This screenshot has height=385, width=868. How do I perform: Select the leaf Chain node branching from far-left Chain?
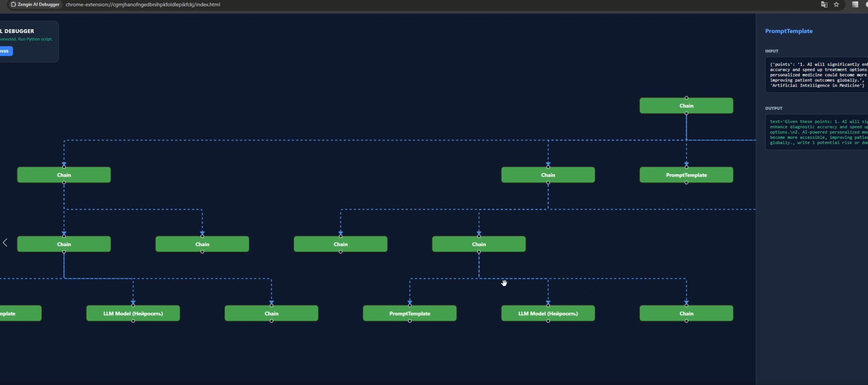(202, 244)
